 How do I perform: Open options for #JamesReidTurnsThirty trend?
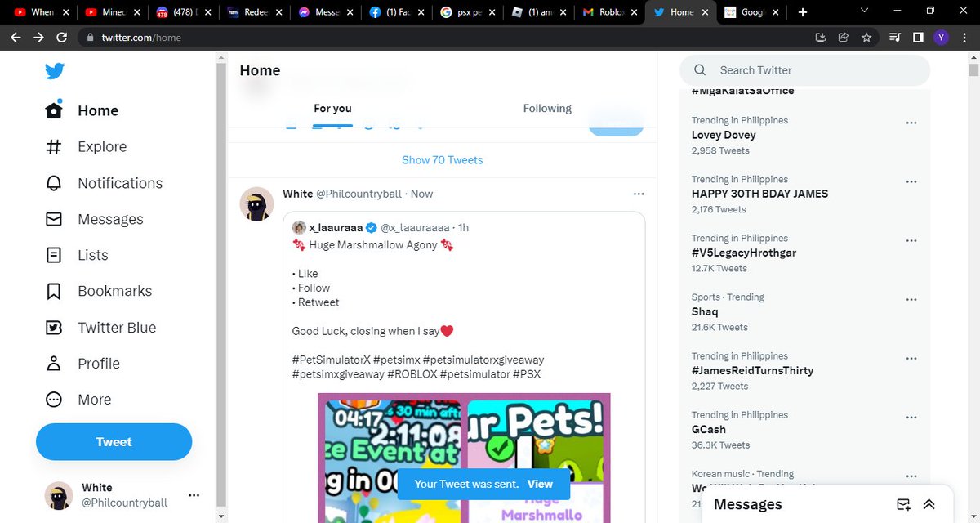[x=911, y=359]
